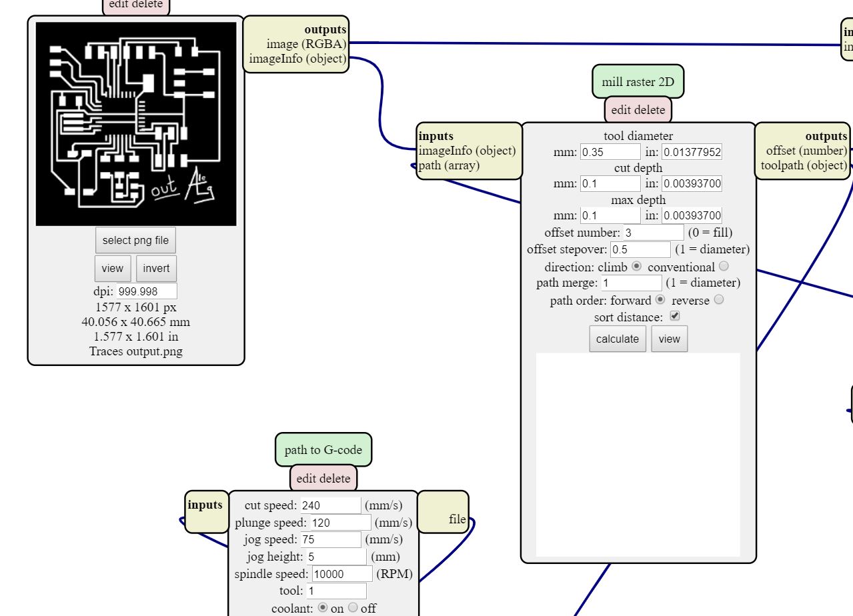Click the select png file button
853x616 pixels.
[x=135, y=240]
